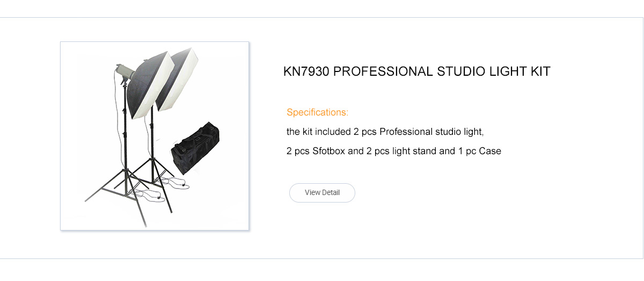The width and height of the screenshot is (644, 281).
Task: Click the line starting '2 pcs Sfotbox'
Action: pos(393,151)
